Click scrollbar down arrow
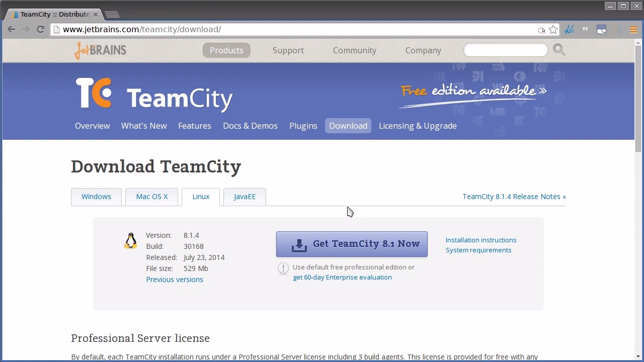The image size is (644, 362). pyautogui.click(x=639, y=356)
